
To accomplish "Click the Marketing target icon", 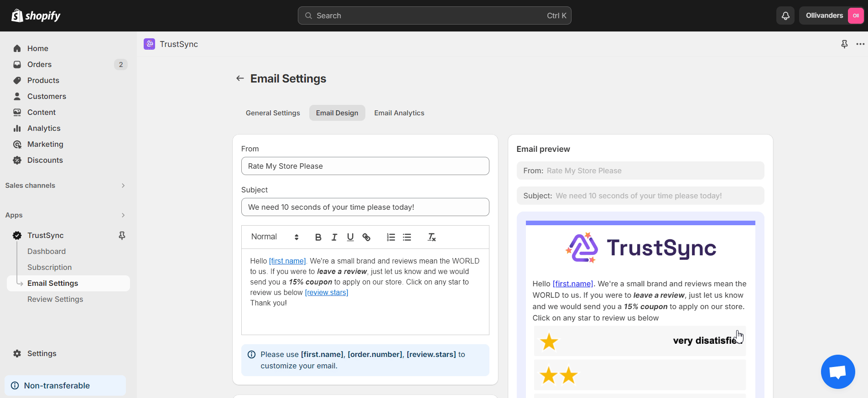I will 17,144.
